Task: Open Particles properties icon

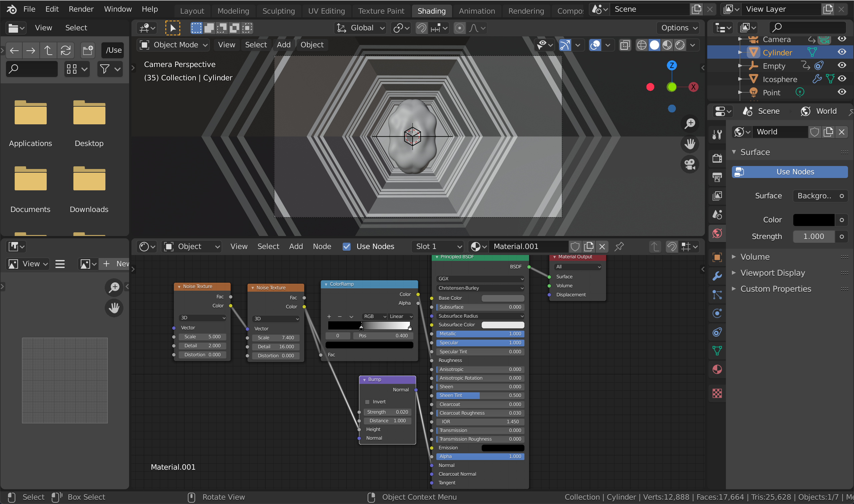Action: [717, 295]
